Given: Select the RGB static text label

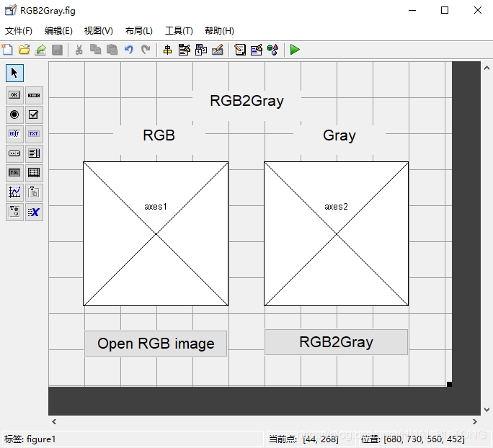Looking at the screenshot, I should 159,135.
